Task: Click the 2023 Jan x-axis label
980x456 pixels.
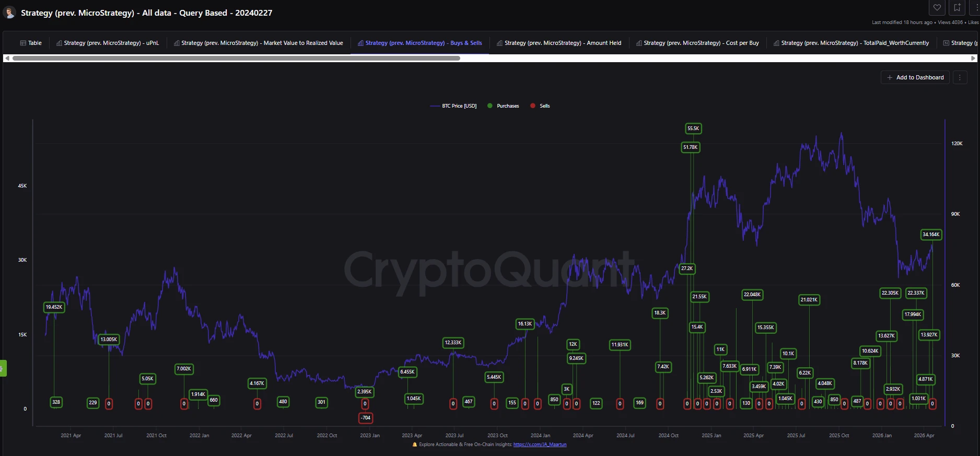Action: 370,436
